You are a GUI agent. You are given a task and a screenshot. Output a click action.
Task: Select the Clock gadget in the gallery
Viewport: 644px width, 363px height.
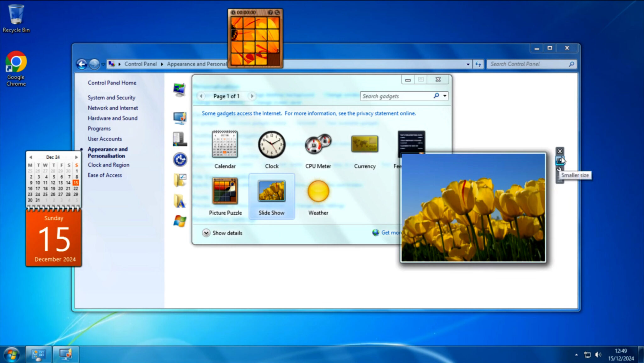pyautogui.click(x=271, y=148)
